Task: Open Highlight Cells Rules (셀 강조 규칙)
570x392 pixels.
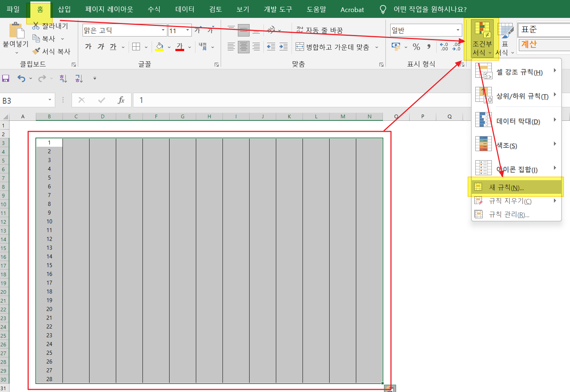Action: [516, 72]
